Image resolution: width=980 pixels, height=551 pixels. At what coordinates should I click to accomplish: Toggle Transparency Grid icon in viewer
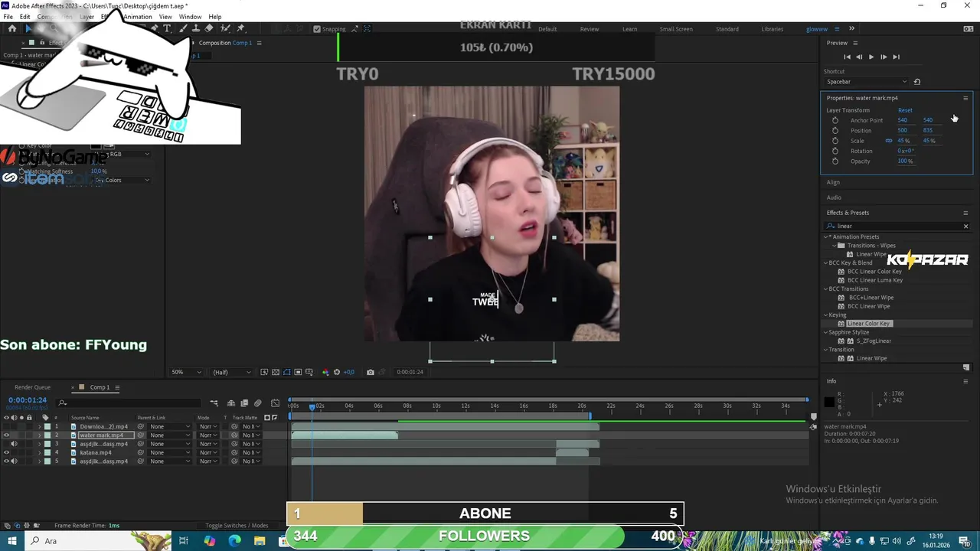click(276, 372)
